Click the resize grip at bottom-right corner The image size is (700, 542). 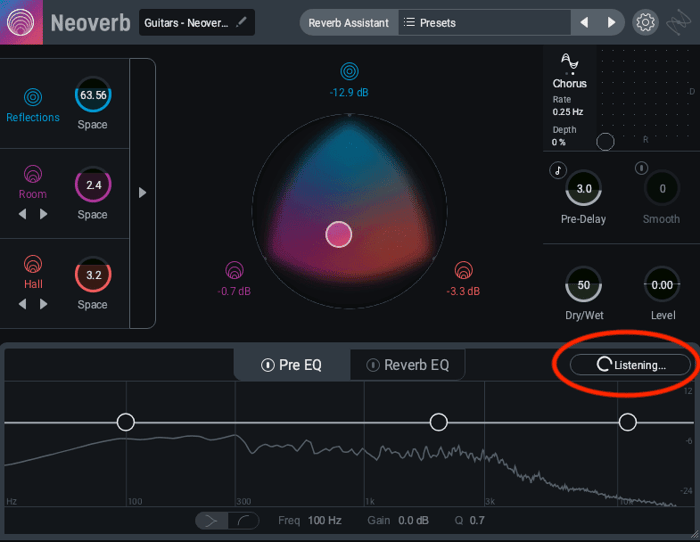tap(694, 535)
